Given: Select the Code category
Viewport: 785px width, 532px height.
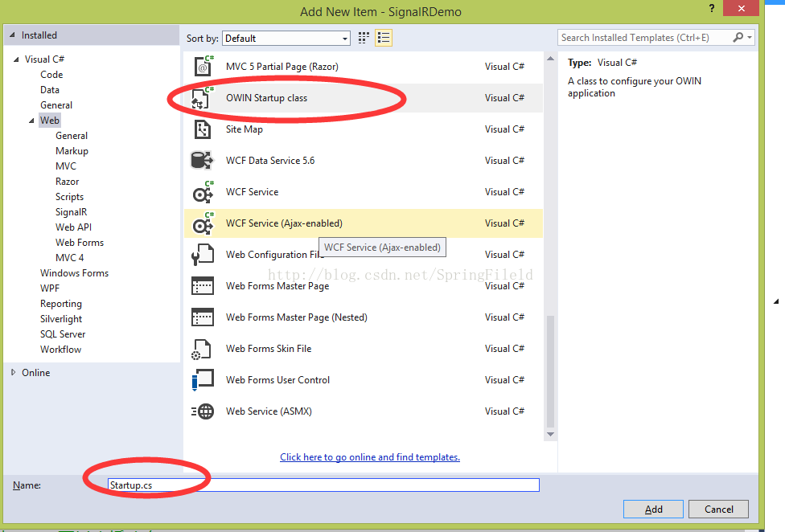Looking at the screenshot, I should pyautogui.click(x=51, y=75).
